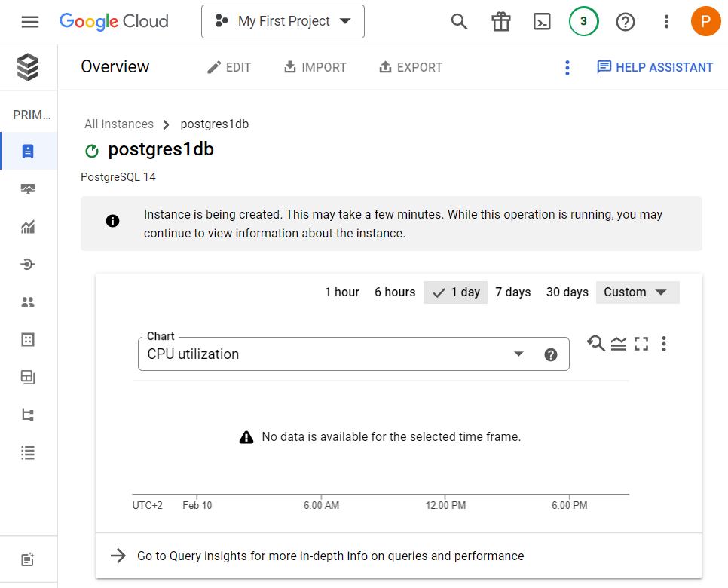
Task: Activate Cloud Shell terminal icon
Action: tap(542, 21)
